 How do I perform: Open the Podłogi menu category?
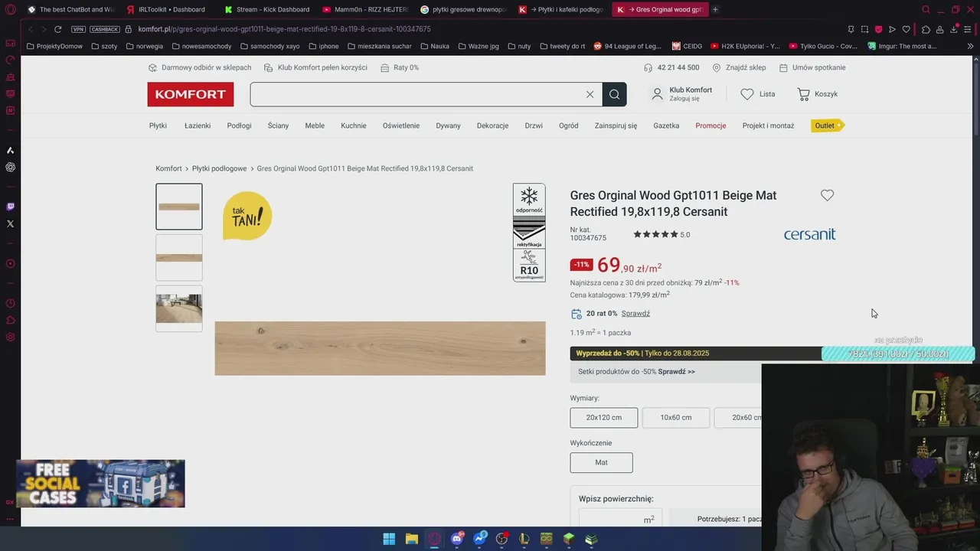239,126
